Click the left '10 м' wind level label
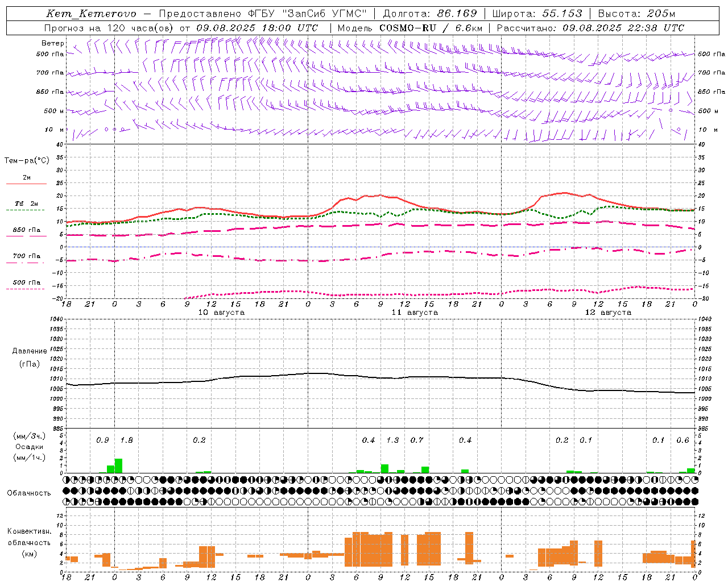The width and height of the screenshot is (728, 582). coord(55,130)
